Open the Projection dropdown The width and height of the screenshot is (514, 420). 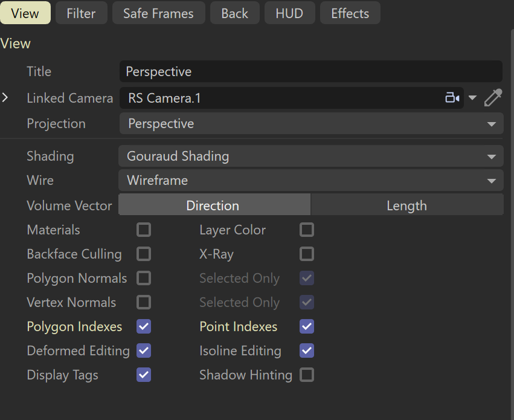[311, 124]
